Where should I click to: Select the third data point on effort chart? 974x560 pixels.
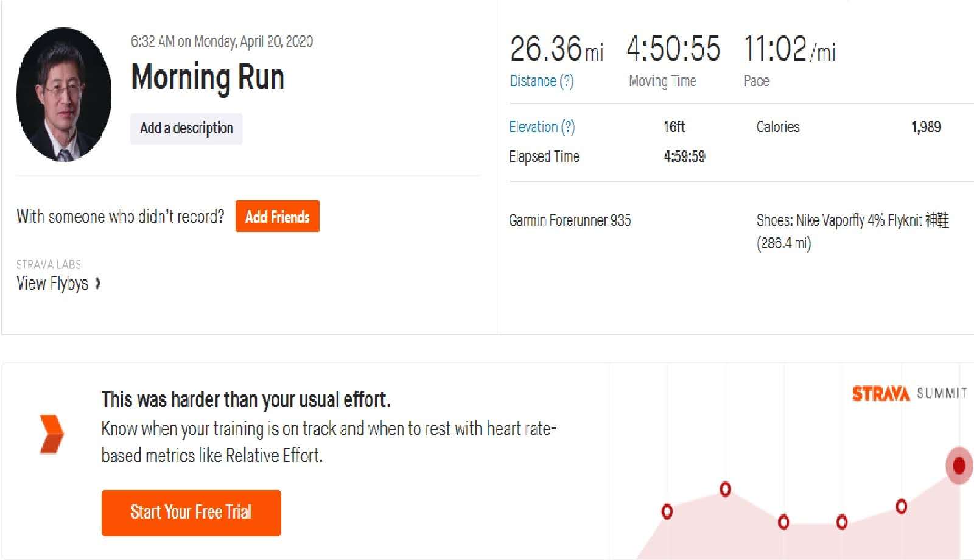pyautogui.click(x=783, y=522)
